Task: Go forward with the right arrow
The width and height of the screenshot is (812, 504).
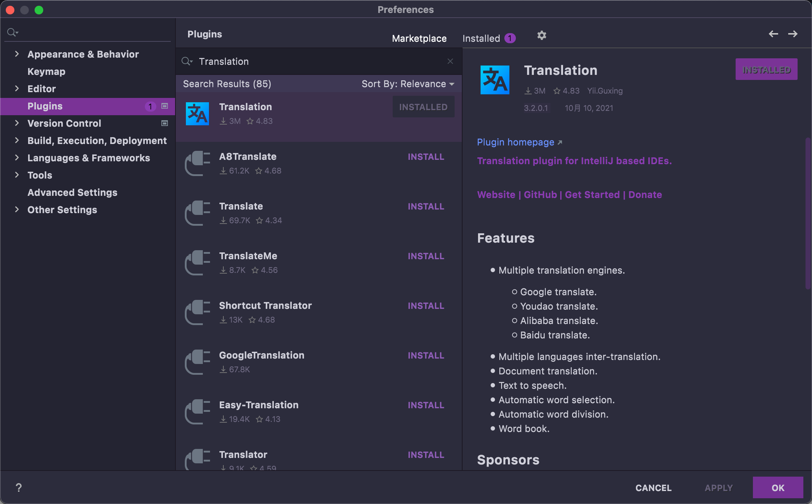Action: pyautogui.click(x=793, y=34)
